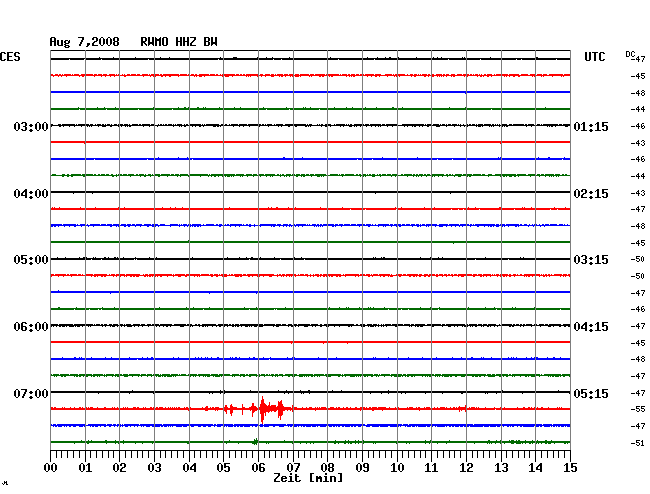The width and height of the screenshot is (650, 494).
Task: Click minute-axis tick label "05"
Action: (x=223, y=468)
